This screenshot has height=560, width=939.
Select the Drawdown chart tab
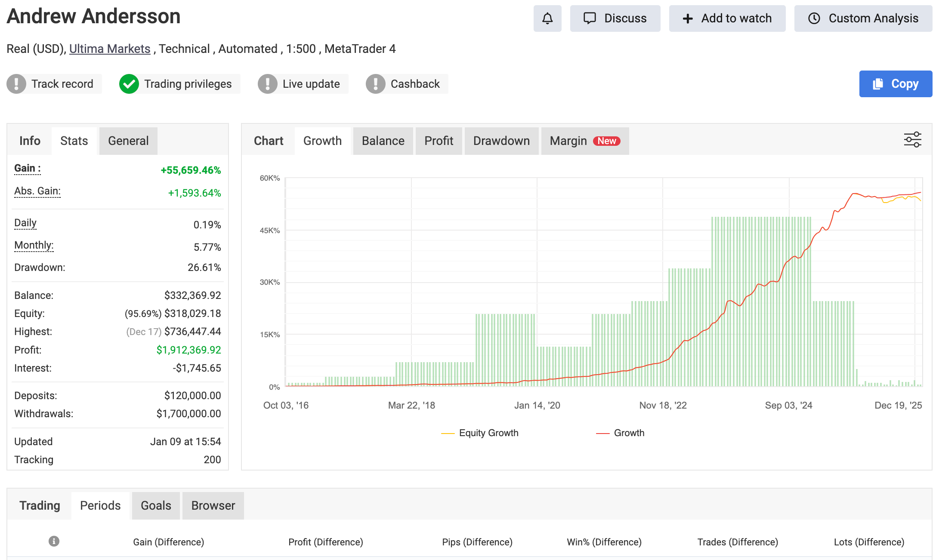501,141
